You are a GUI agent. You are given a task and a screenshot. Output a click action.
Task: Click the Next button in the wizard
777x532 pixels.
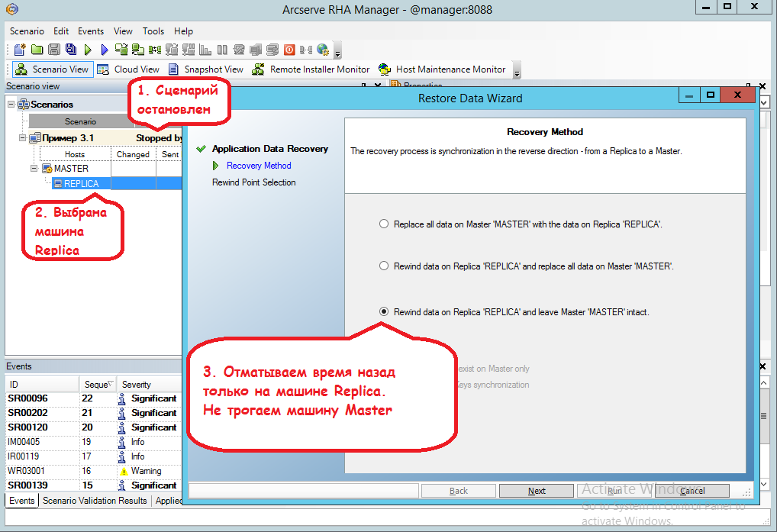[536, 490]
